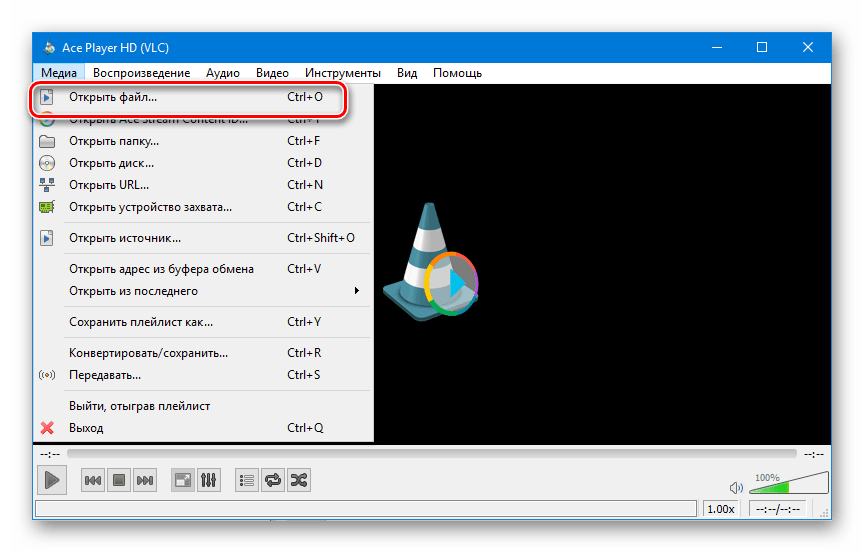Click the status bar message field
The width and height of the screenshot is (864, 553).
(366, 509)
